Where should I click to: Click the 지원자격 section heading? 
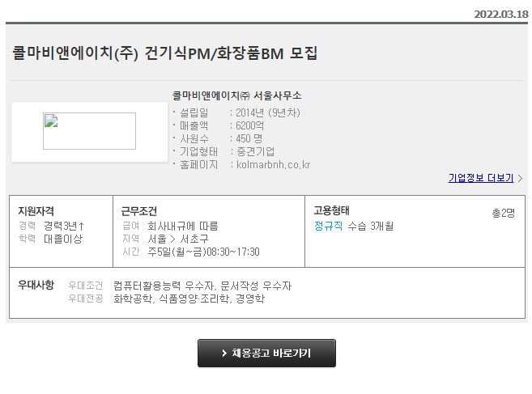(36, 211)
